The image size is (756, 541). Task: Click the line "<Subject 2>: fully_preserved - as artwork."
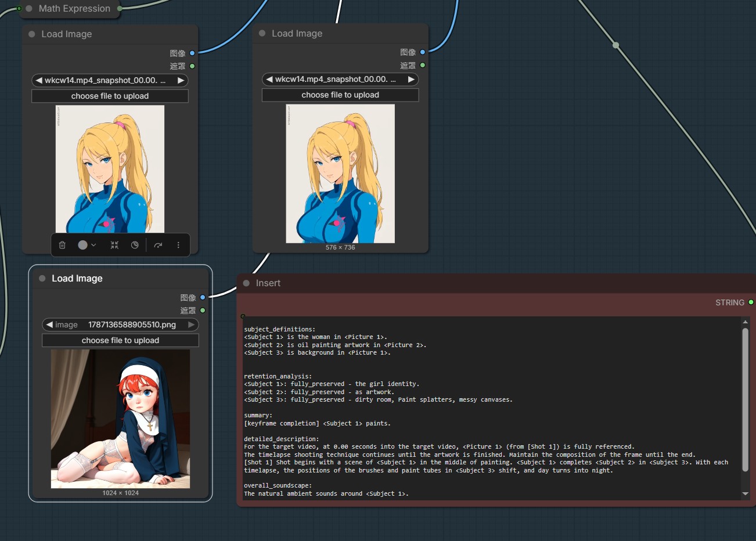[319, 392]
